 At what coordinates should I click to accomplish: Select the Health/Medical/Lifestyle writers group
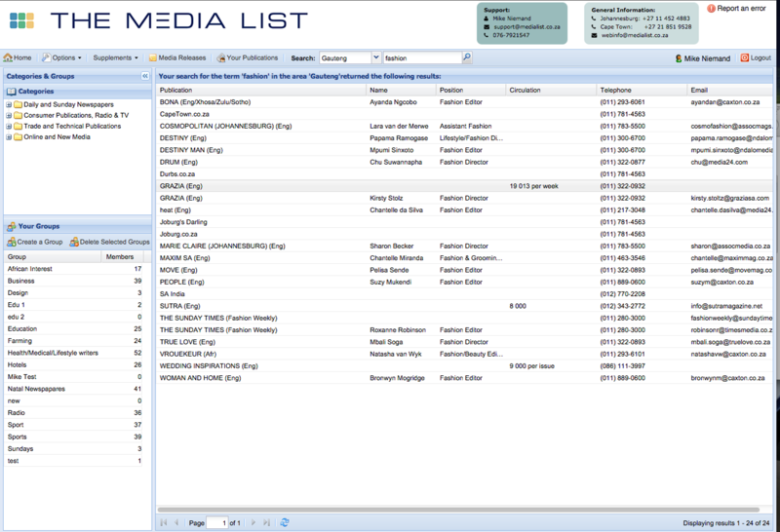(74, 353)
